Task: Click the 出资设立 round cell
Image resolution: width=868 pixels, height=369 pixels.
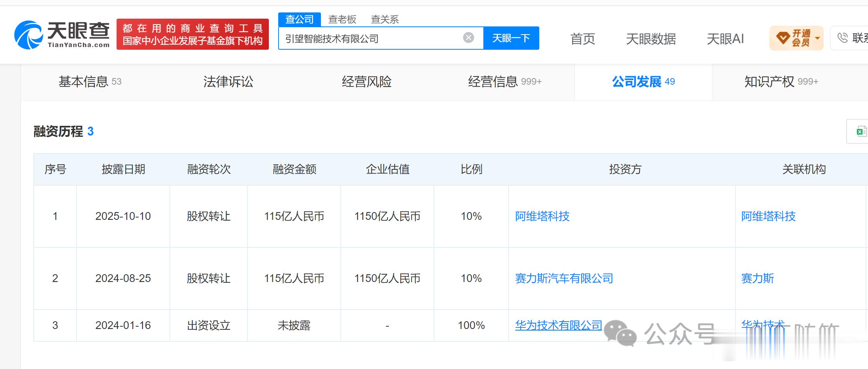Action: [209, 325]
